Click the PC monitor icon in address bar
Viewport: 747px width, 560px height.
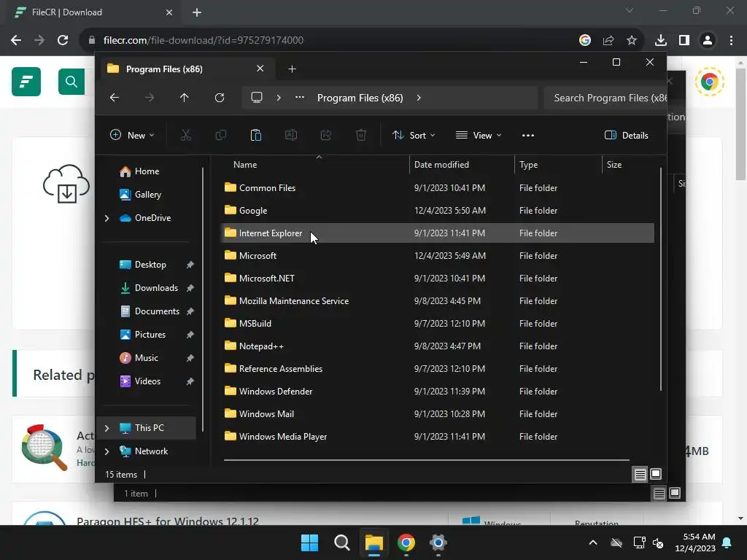click(257, 98)
